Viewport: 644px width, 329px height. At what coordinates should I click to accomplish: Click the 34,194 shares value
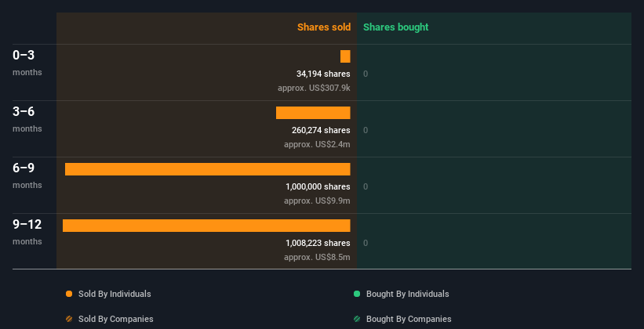pos(323,74)
